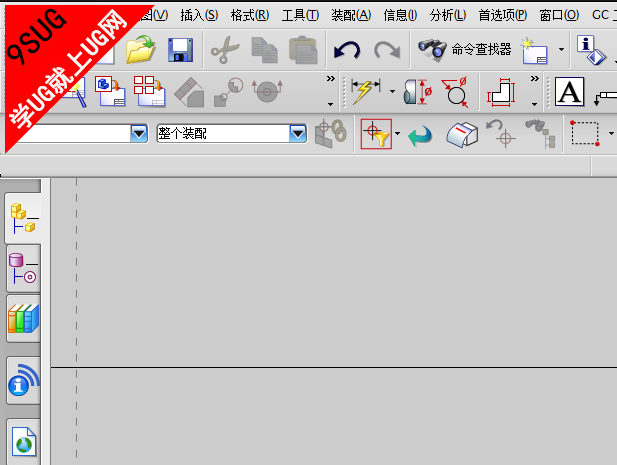Open the 窗口(O) menu
The image size is (617, 465).
(x=559, y=15)
